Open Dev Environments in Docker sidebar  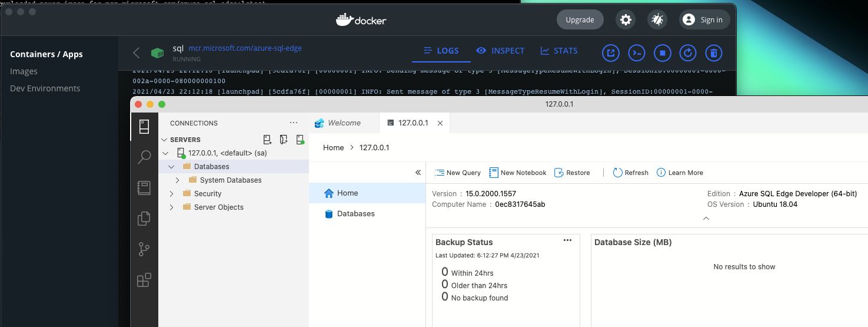45,88
